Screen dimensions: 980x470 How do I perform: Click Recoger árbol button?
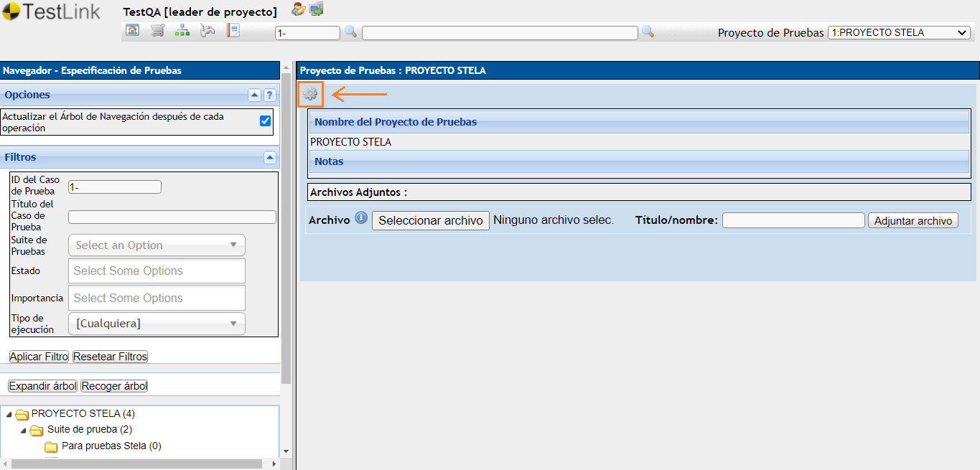[114, 386]
